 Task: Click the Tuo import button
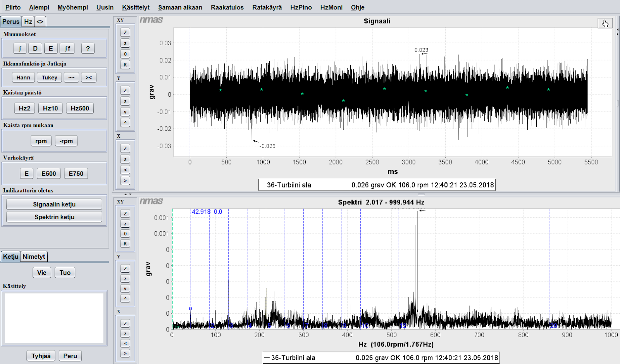tap(65, 273)
